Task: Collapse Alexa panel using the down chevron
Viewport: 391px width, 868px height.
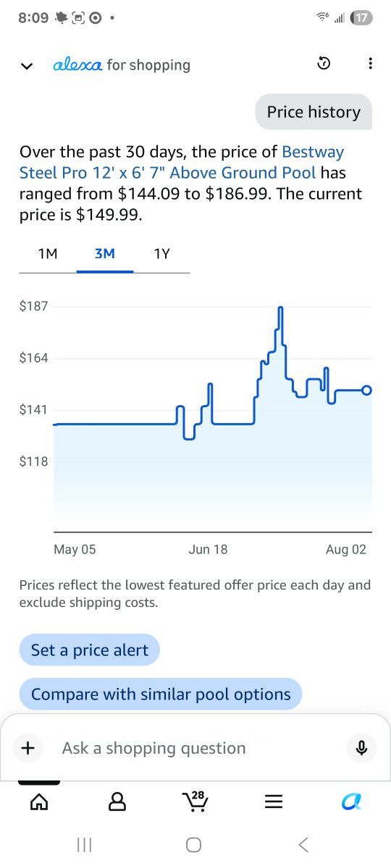Action: (x=27, y=66)
